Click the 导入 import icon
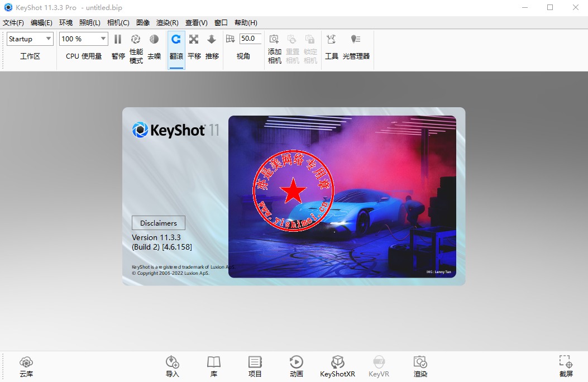588x382 pixels. pos(173,366)
